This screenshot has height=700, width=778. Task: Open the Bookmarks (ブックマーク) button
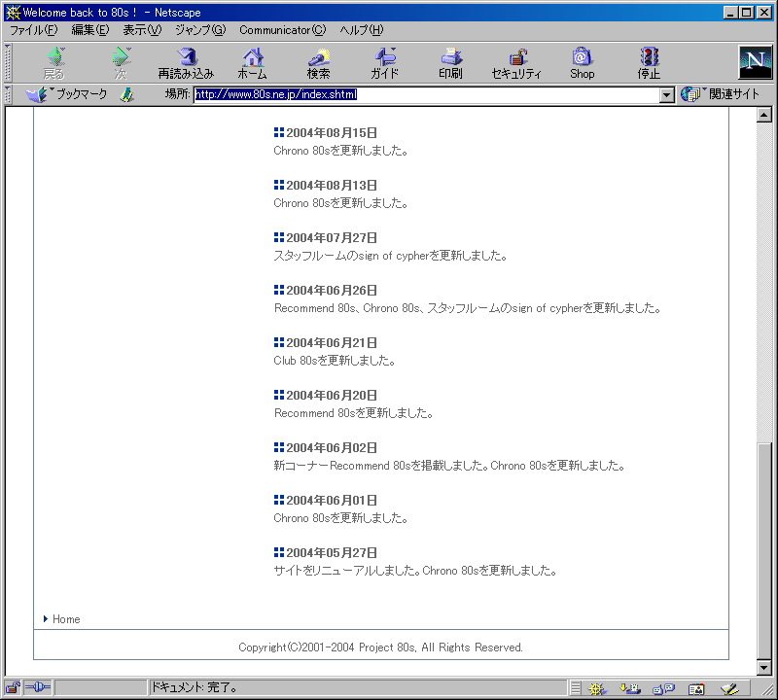66,94
